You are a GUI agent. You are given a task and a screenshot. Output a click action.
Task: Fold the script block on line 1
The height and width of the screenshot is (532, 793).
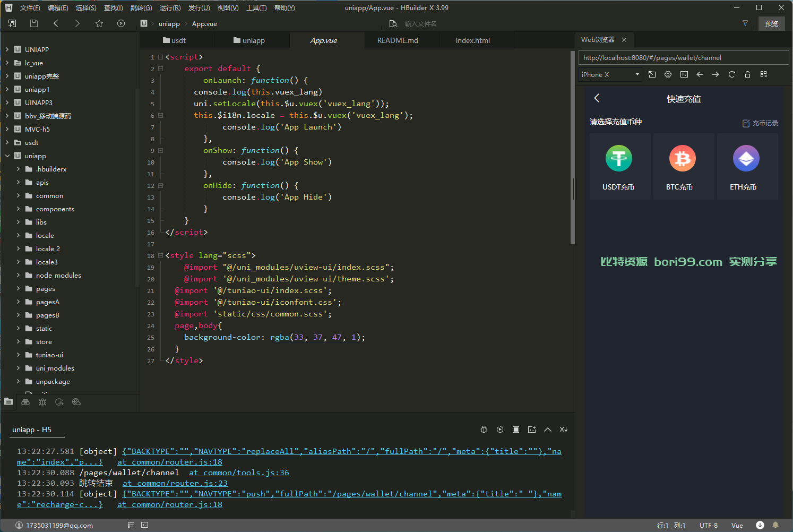pos(160,57)
